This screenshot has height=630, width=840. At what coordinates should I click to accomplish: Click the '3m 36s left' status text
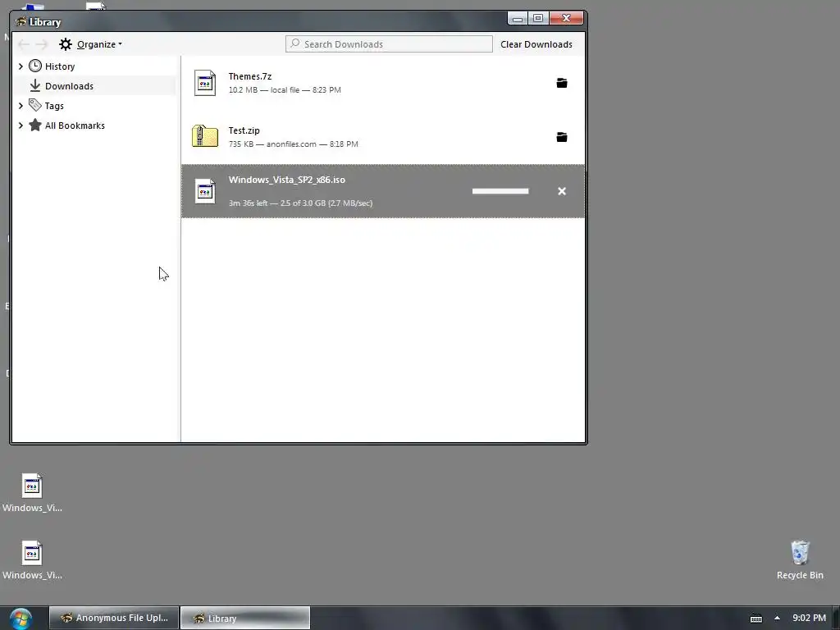pyautogui.click(x=248, y=203)
